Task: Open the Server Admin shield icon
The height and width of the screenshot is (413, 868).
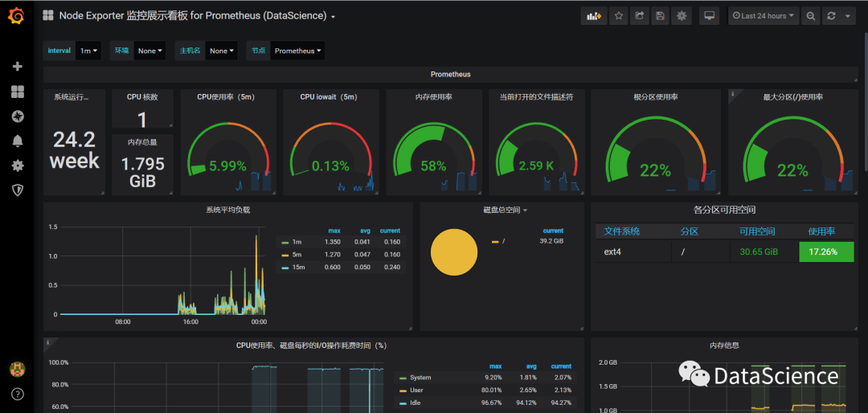Action: point(17,190)
